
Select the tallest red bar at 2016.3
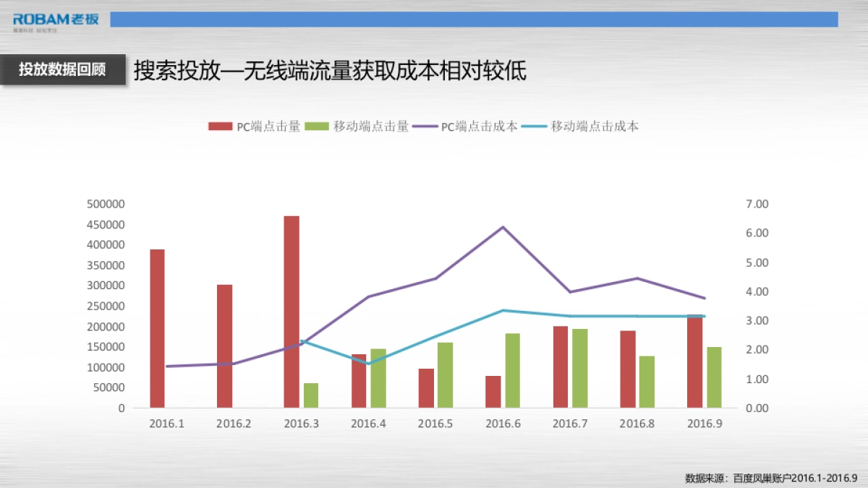(291, 311)
